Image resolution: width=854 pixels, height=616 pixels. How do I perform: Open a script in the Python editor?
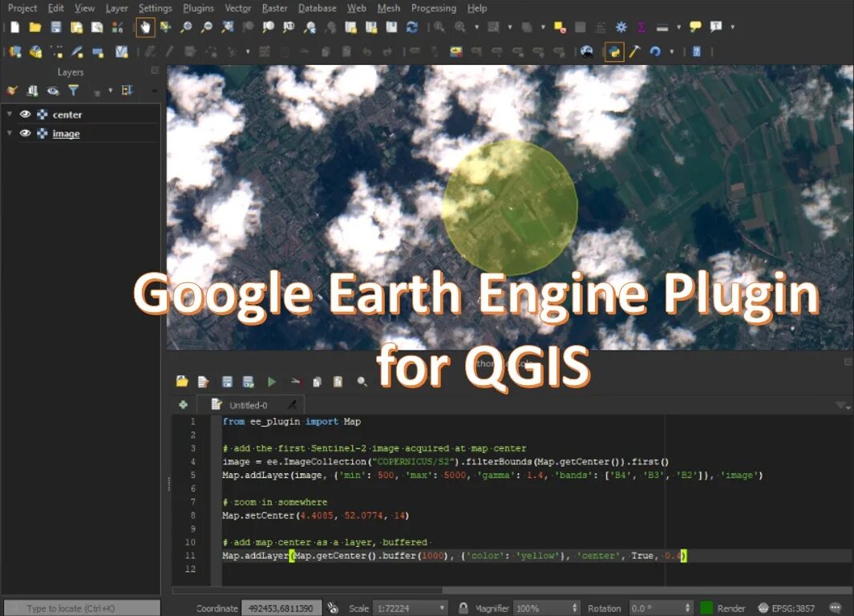(x=182, y=381)
